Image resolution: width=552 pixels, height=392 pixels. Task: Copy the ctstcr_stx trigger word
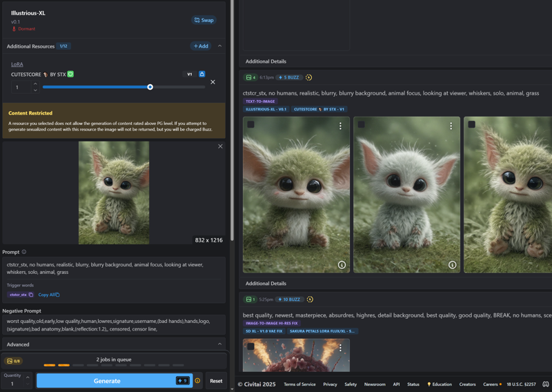tap(21, 295)
